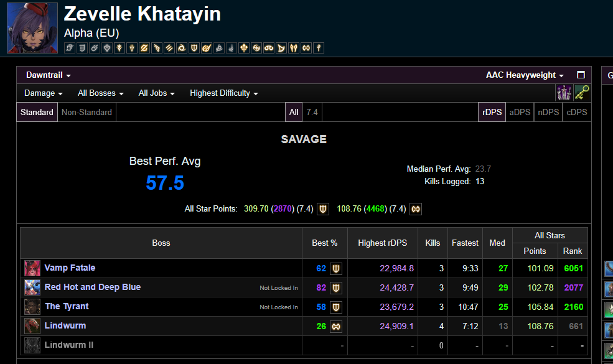Switch metric to cDPS
This screenshot has height=364, width=613.
point(577,112)
